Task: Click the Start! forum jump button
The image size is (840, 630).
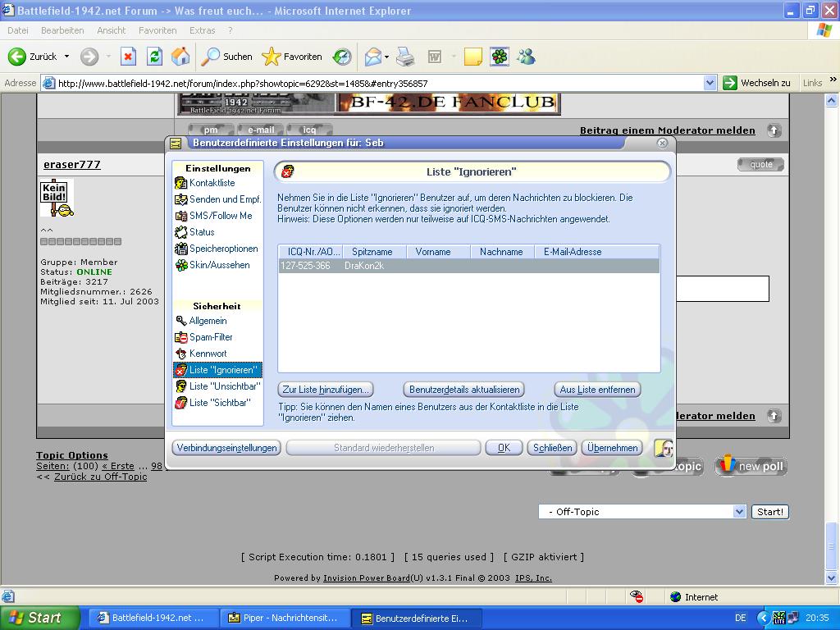Action: (769, 512)
